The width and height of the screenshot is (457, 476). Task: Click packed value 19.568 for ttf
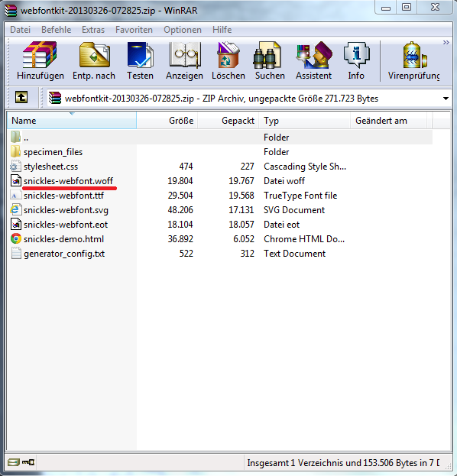241,196
